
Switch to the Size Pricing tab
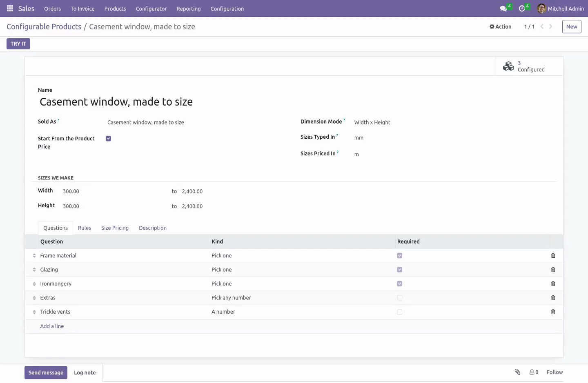pos(115,228)
